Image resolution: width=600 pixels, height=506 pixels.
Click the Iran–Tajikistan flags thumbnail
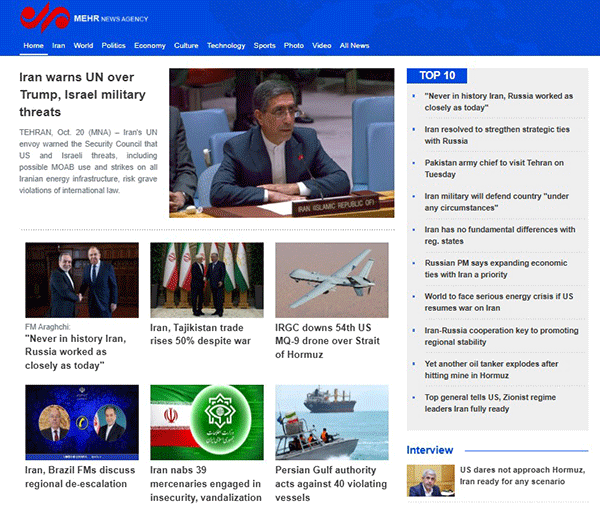pos(207,280)
